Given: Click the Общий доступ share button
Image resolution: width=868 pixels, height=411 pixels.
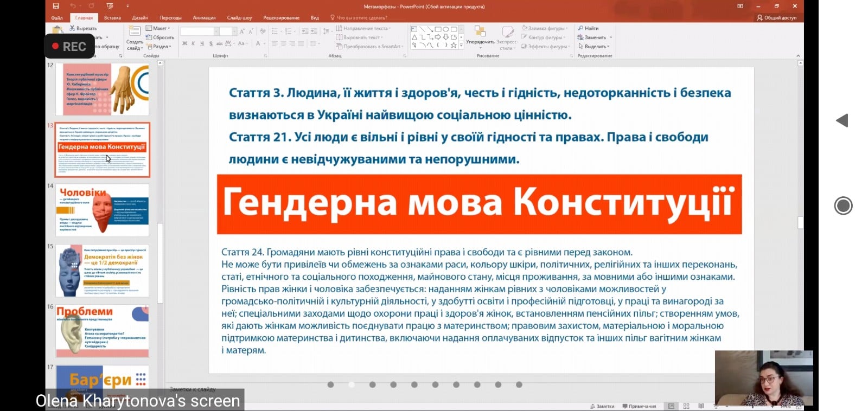Looking at the screenshot, I should pyautogui.click(x=777, y=18).
